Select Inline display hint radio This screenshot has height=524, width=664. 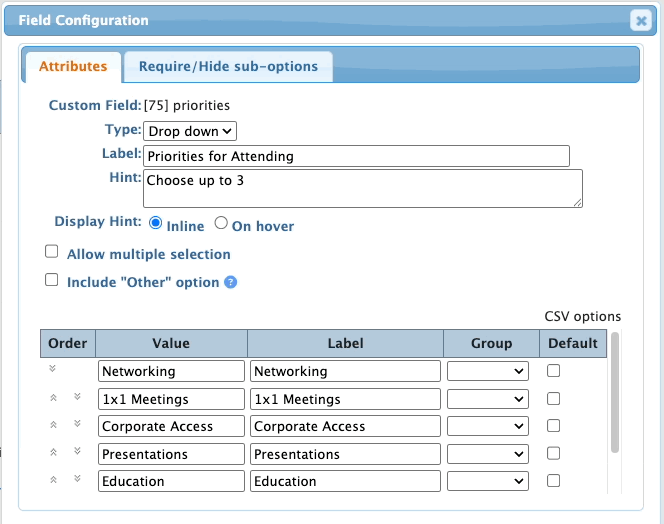(155, 223)
